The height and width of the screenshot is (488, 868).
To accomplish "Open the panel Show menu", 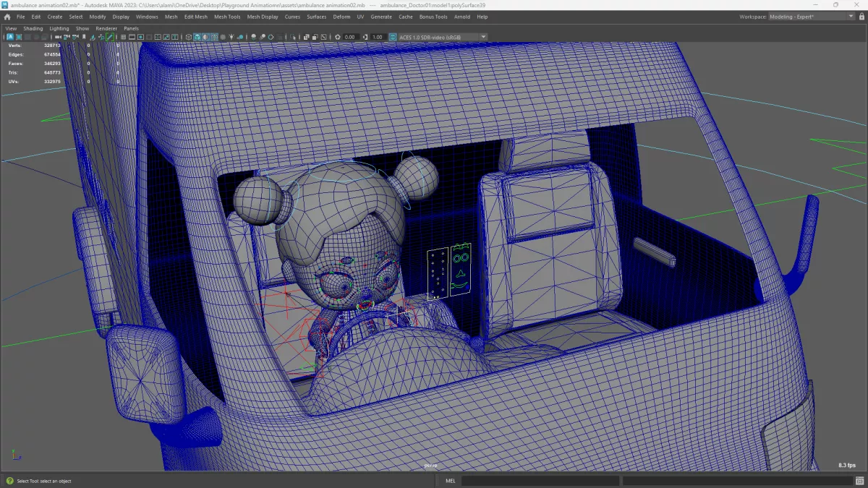I will [82, 28].
